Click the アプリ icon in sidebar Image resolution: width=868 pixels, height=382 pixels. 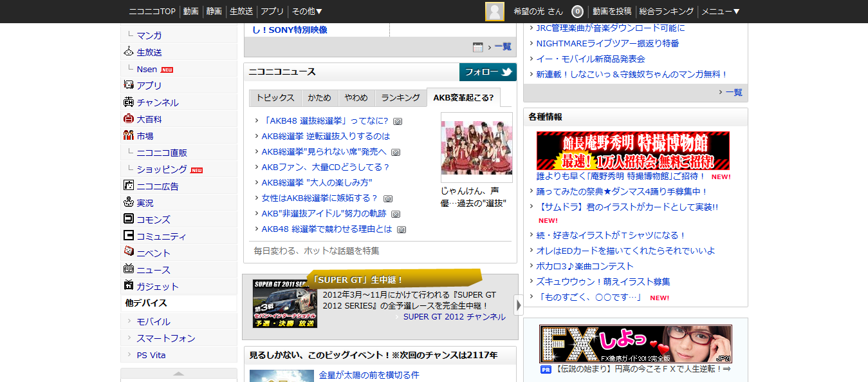click(x=128, y=85)
